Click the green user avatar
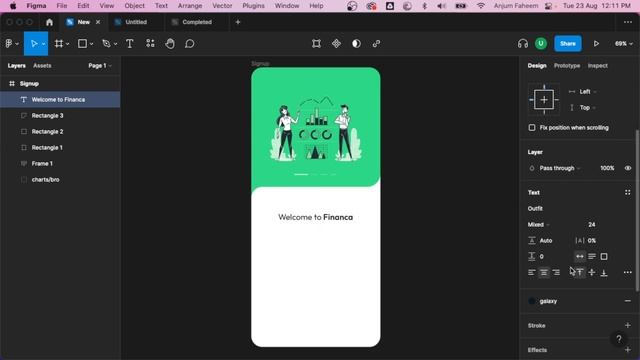The height and width of the screenshot is (360, 640). pos(541,44)
